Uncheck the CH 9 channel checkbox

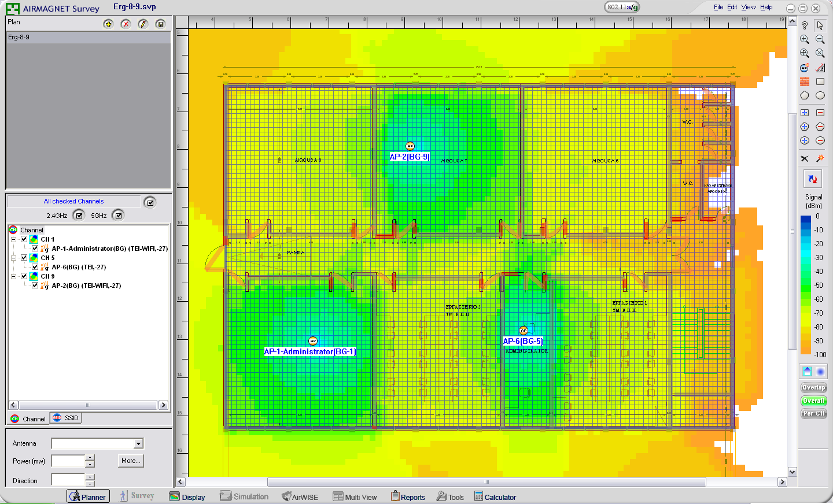pos(24,276)
